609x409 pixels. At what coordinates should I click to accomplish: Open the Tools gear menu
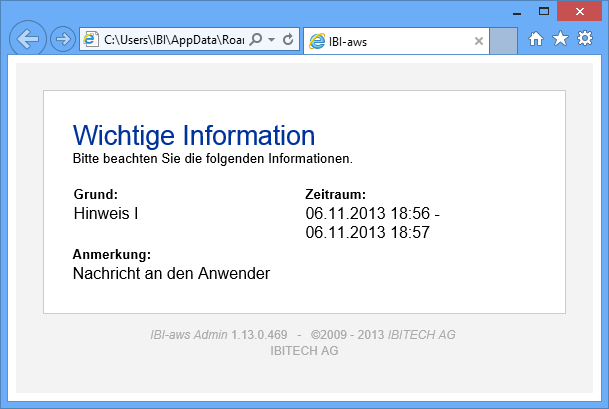(x=585, y=39)
